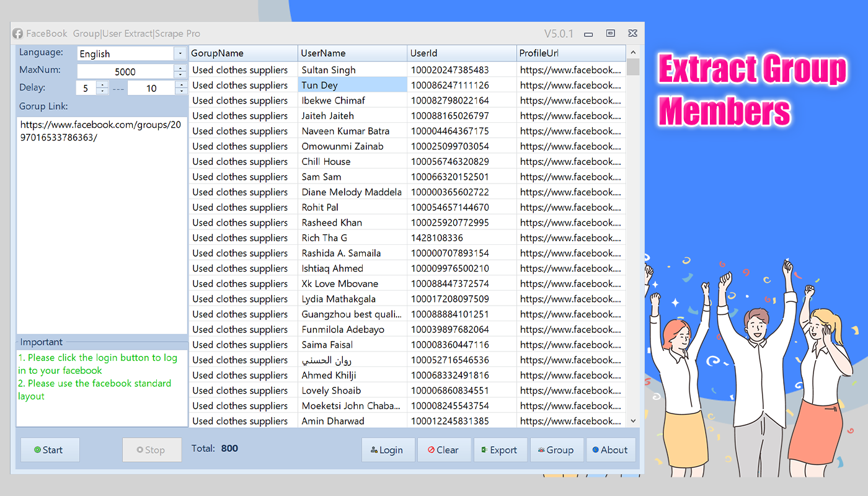Click the MaxNum stepper up arrow

click(180, 68)
